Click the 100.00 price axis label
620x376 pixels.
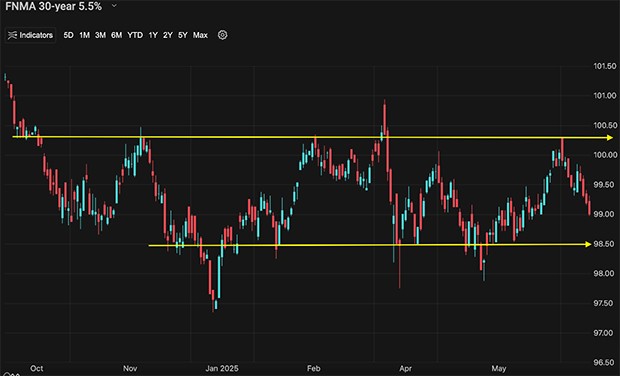[x=605, y=155]
